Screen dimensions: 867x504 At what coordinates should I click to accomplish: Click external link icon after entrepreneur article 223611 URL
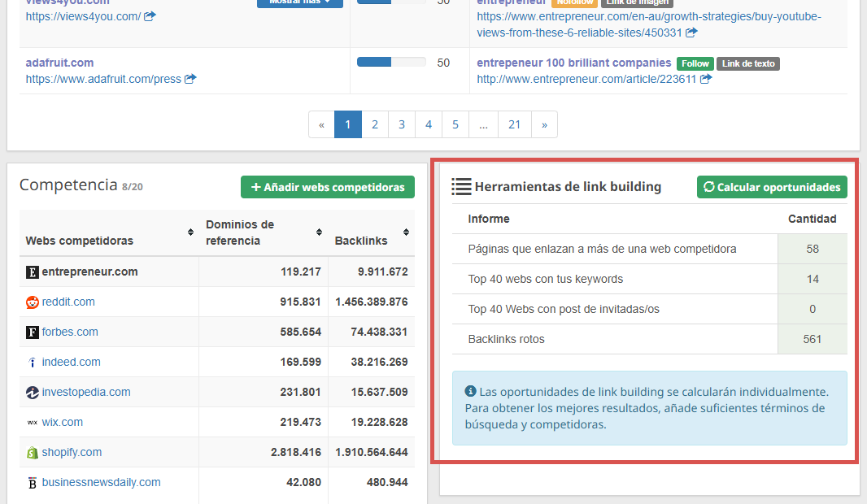[x=705, y=79]
